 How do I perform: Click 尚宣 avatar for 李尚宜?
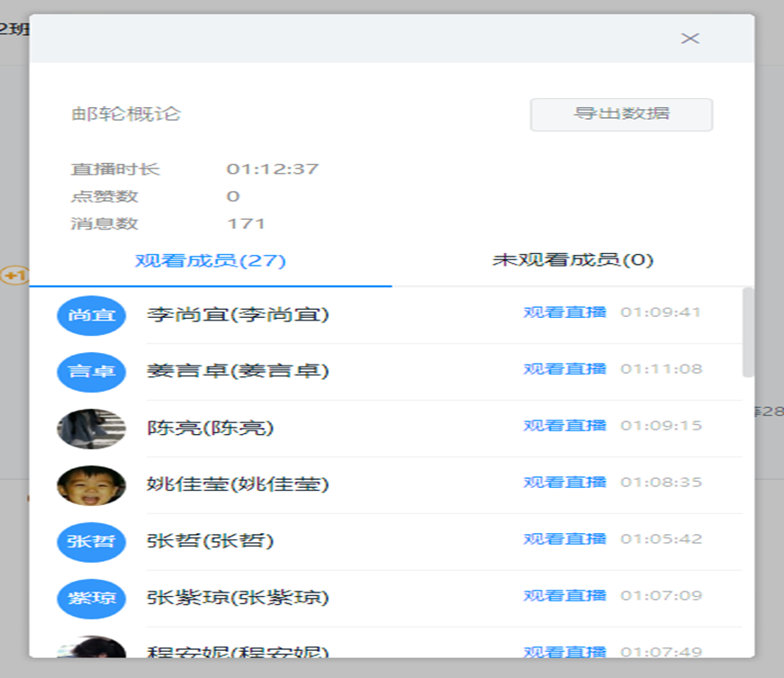[91, 315]
